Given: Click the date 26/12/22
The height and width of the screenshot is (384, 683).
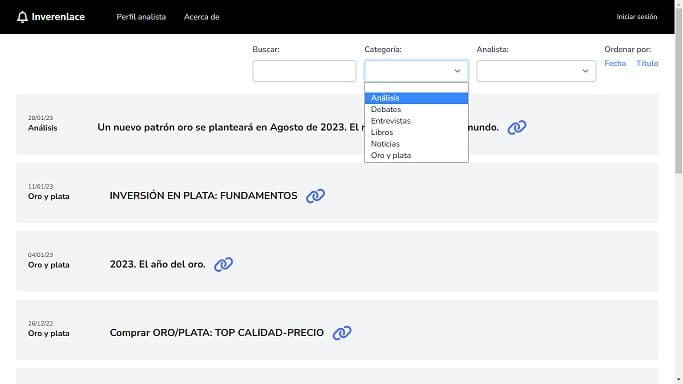Looking at the screenshot, I should coord(41,323).
